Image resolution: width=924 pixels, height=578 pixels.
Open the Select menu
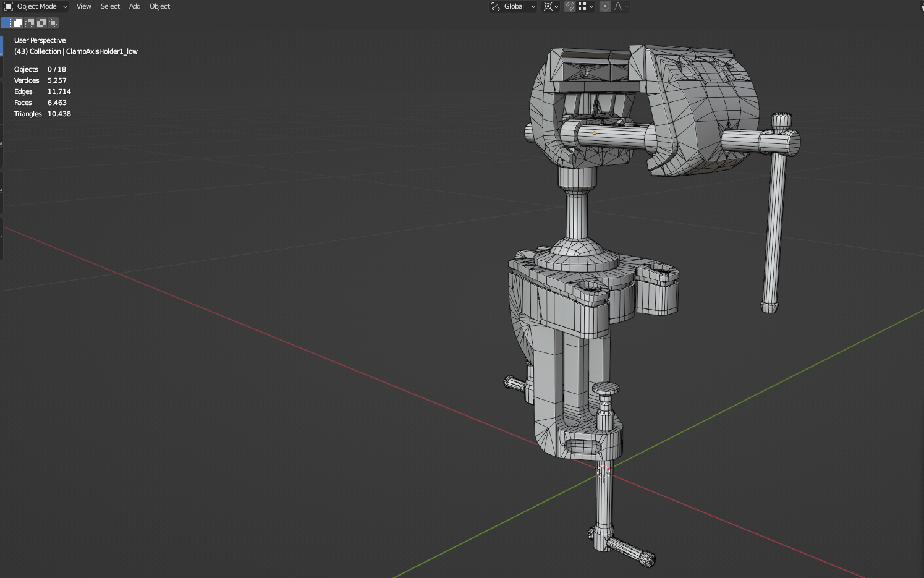tap(110, 6)
